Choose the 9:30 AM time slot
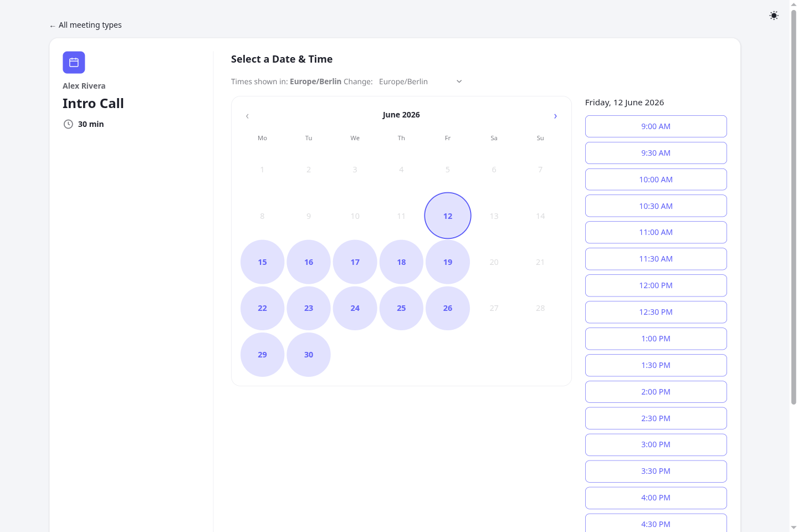The height and width of the screenshot is (532, 798). click(x=656, y=153)
